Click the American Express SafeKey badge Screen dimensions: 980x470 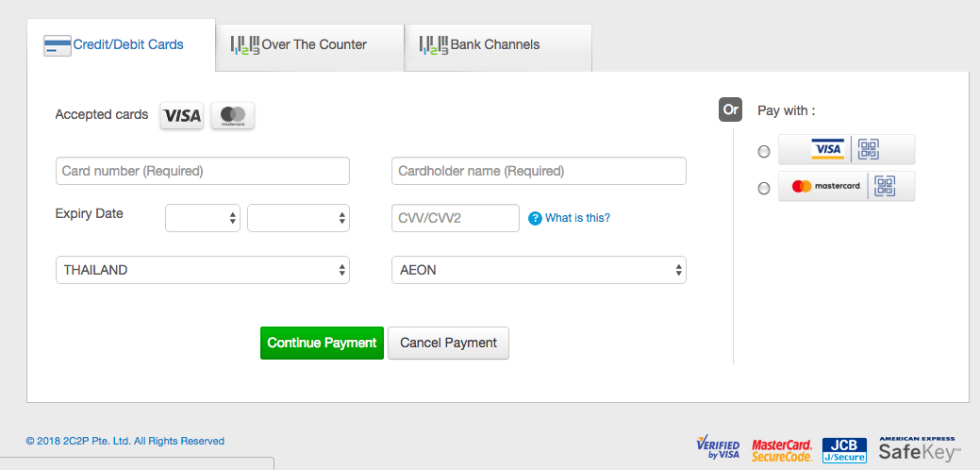[x=919, y=448]
